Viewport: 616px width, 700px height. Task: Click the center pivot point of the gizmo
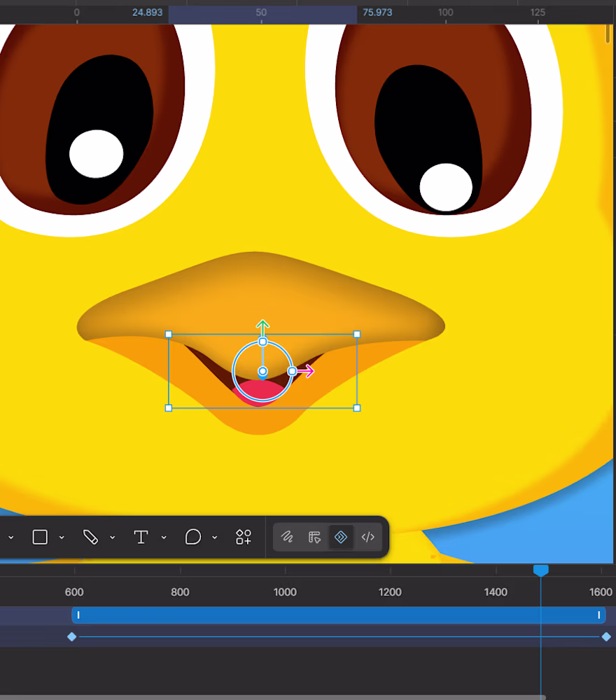262,372
